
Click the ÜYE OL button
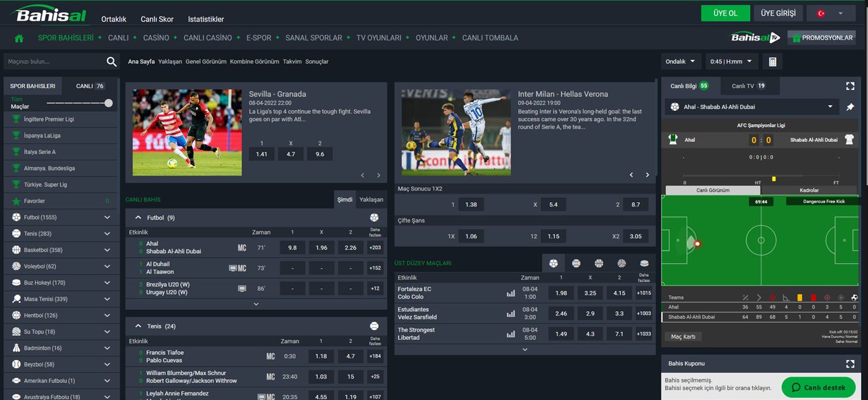coord(725,13)
